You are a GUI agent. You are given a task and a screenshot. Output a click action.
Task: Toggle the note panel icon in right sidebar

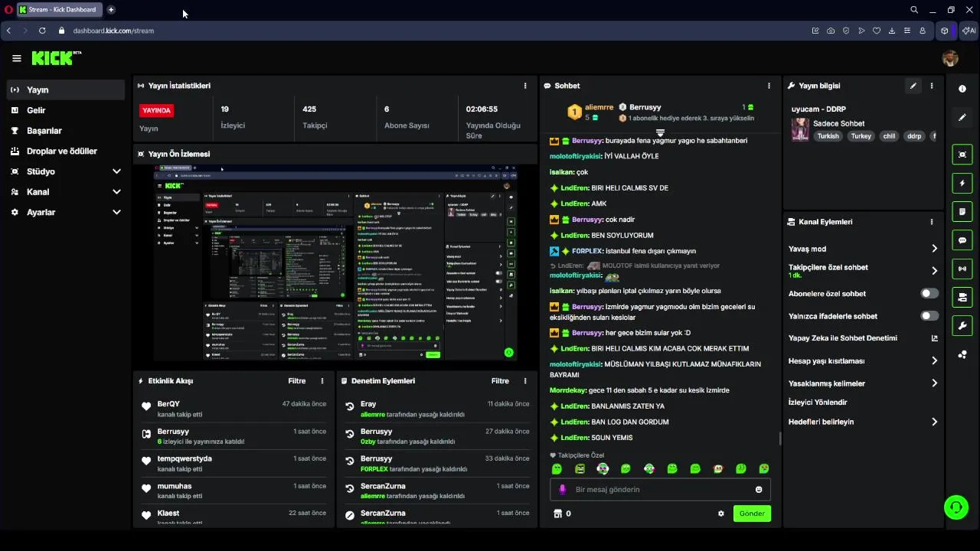962,211
